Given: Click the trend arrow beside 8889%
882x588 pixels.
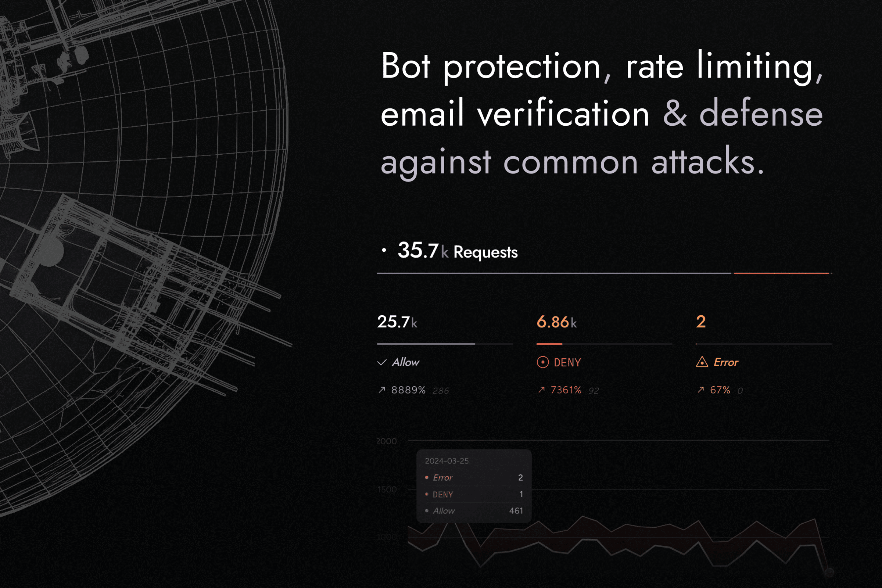Looking at the screenshot, I should coord(382,390).
